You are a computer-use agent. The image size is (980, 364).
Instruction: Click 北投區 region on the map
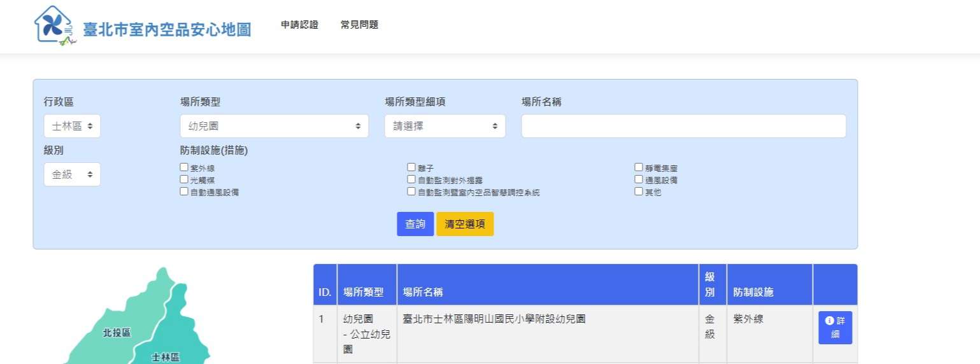pyautogui.click(x=117, y=332)
